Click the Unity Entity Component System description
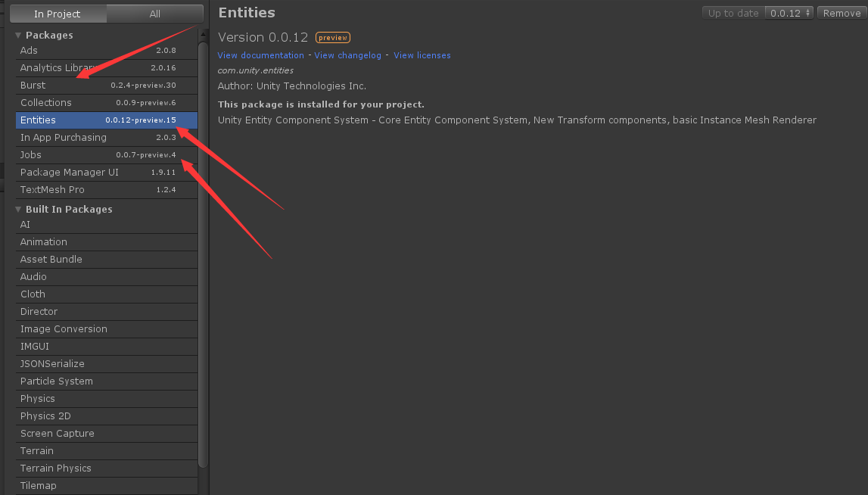The height and width of the screenshot is (495, 868). (x=517, y=120)
